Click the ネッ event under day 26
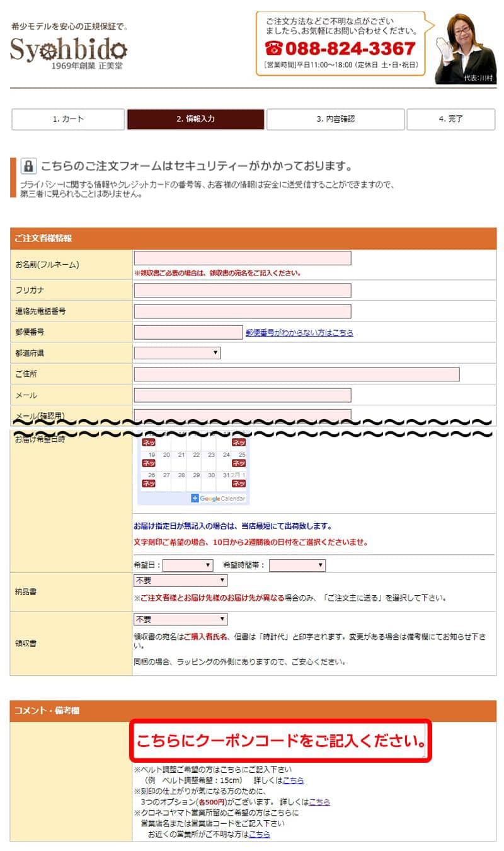This screenshot has width=504, height=851. pos(149,483)
